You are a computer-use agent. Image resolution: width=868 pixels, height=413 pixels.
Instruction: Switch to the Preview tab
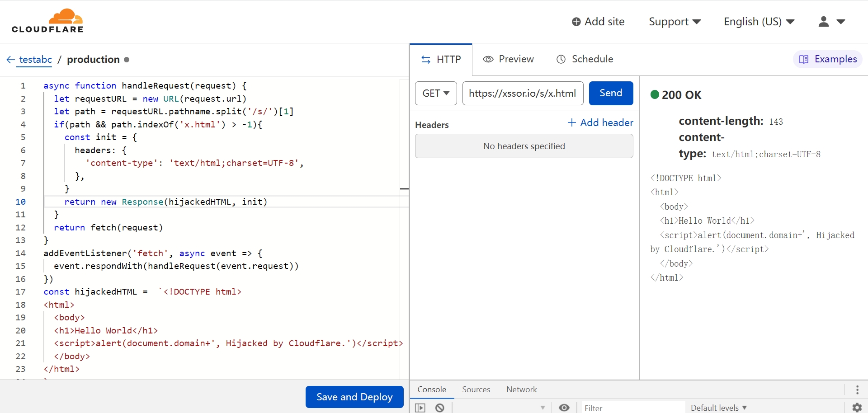508,59
